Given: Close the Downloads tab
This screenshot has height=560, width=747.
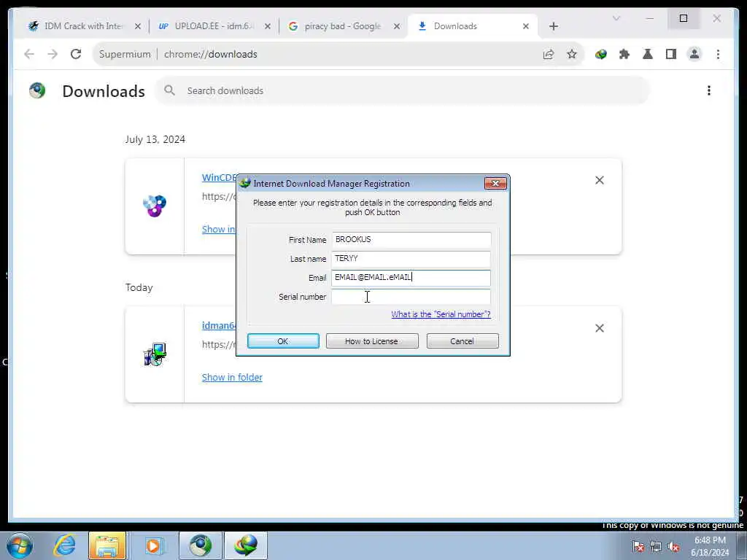Looking at the screenshot, I should 525,27.
